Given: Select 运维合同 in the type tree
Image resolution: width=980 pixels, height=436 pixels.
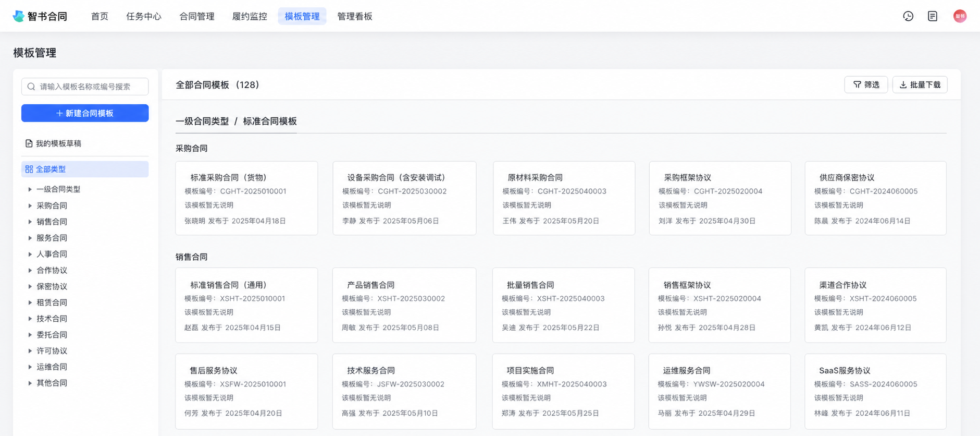Looking at the screenshot, I should [52, 367].
